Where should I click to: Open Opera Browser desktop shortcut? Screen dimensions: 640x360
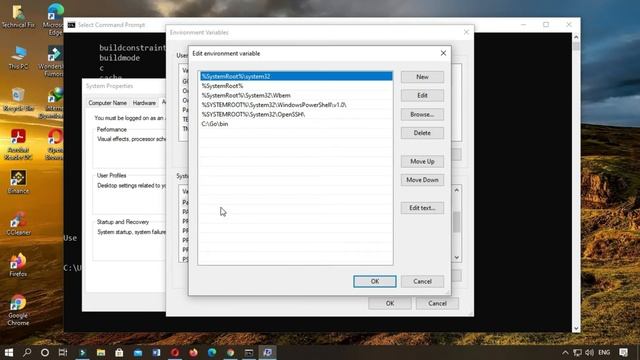[55, 144]
